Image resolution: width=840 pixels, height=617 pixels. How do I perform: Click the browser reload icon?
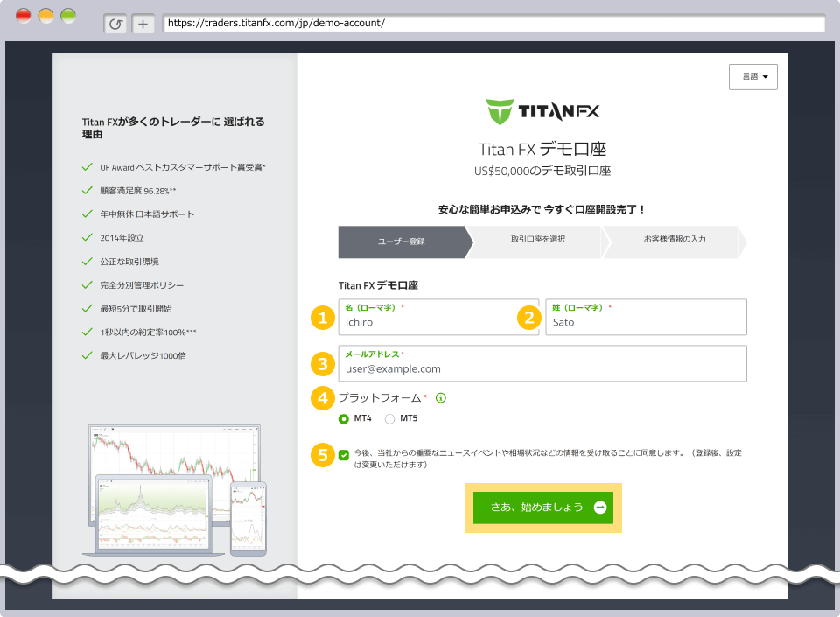tap(118, 23)
